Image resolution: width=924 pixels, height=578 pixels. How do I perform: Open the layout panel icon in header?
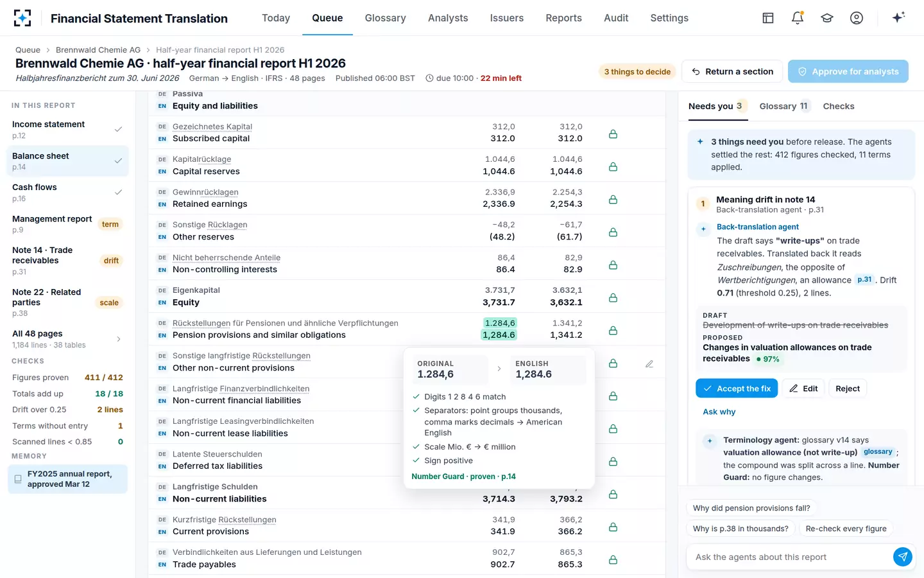768,18
